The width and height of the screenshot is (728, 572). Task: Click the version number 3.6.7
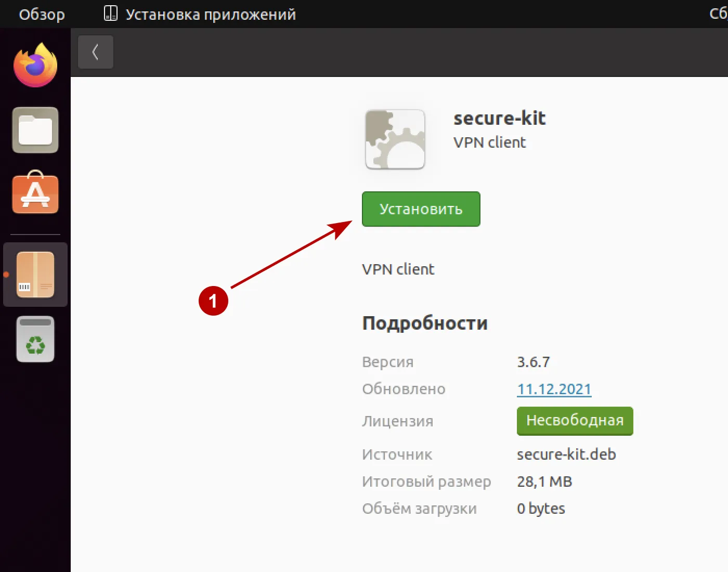click(x=534, y=361)
